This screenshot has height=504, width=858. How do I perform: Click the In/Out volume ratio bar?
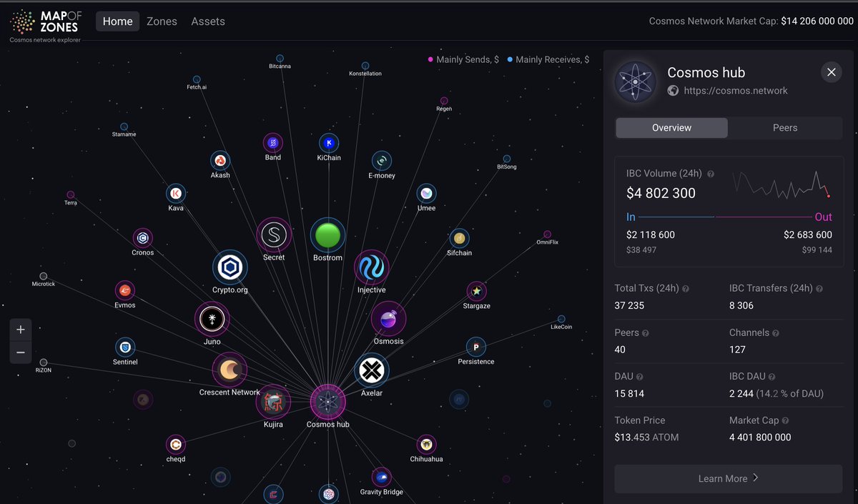pyautogui.click(x=726, y=217)
